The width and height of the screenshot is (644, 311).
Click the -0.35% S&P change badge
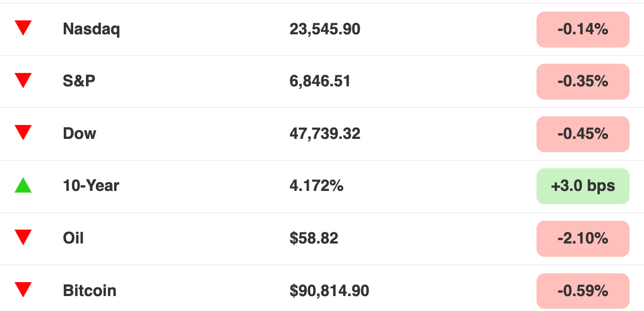(x=583, y=82)
